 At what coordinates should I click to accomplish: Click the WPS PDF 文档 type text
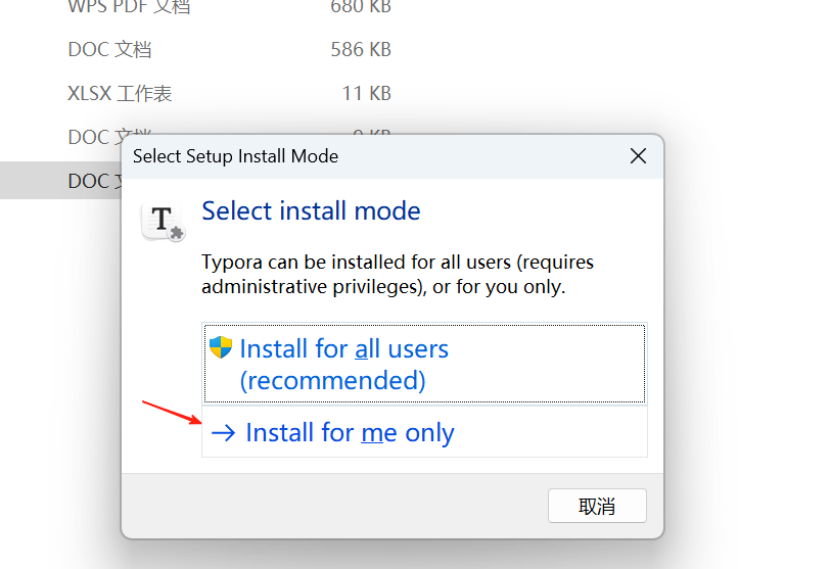(129, 7)
